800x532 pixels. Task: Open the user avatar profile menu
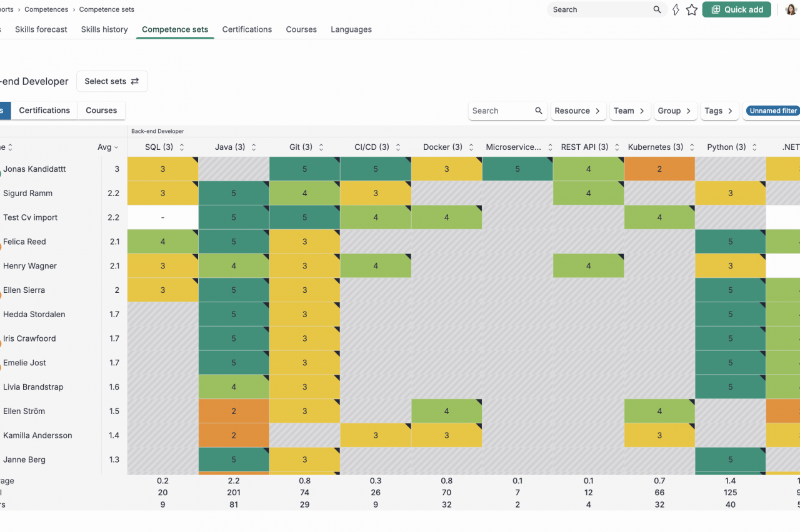(x=791, y=10)
